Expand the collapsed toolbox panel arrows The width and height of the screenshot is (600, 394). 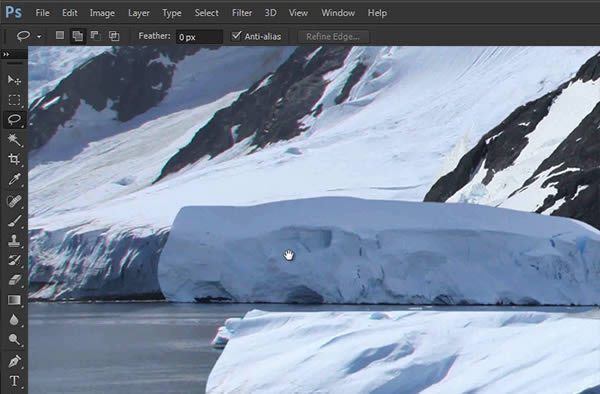(6, 55)
